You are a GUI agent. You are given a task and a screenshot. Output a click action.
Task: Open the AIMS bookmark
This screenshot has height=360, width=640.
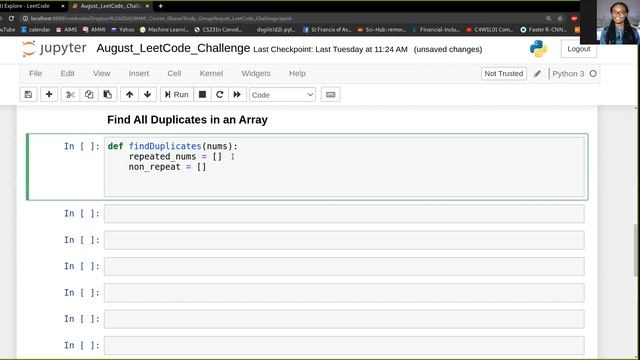pyautogui.click(x=66, y=29)
